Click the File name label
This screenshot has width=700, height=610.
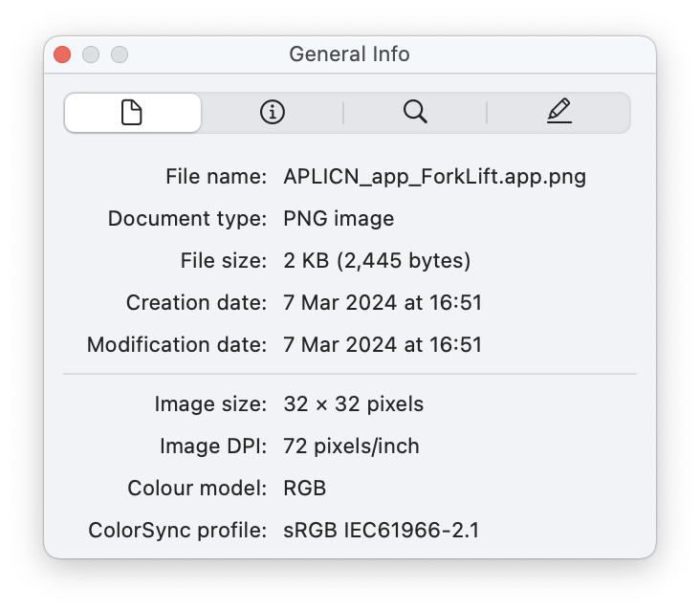(216, 177)
